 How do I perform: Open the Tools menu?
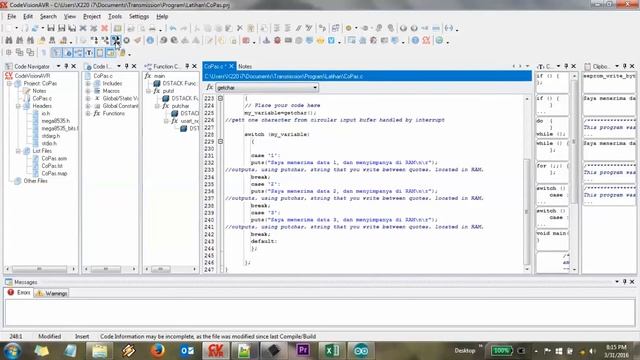tap(115, 16)
